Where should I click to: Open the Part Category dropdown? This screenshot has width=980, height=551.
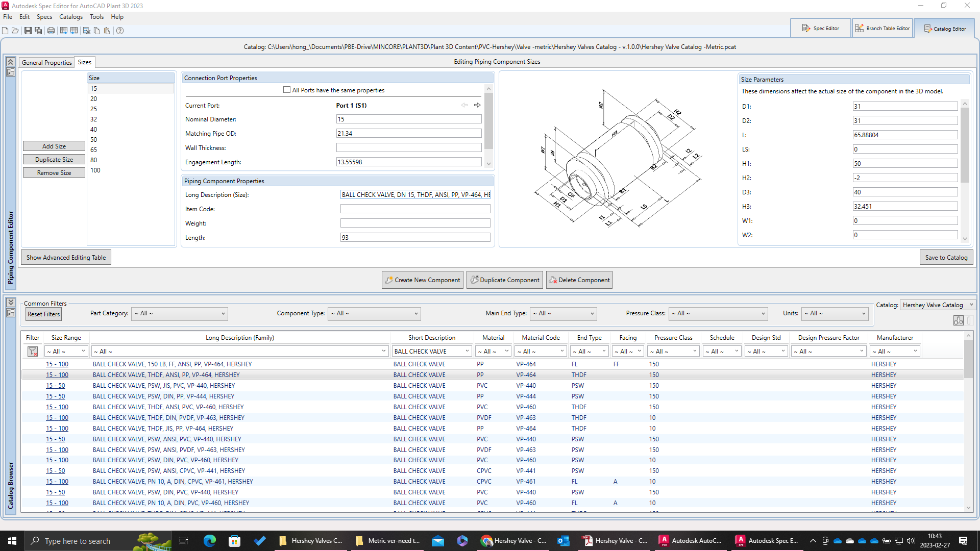click(x=180, y=314)
